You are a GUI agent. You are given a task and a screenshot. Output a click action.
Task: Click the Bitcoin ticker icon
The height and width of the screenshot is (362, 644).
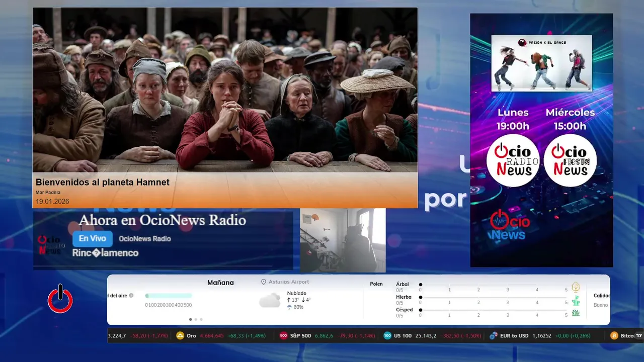coord(614,336)
